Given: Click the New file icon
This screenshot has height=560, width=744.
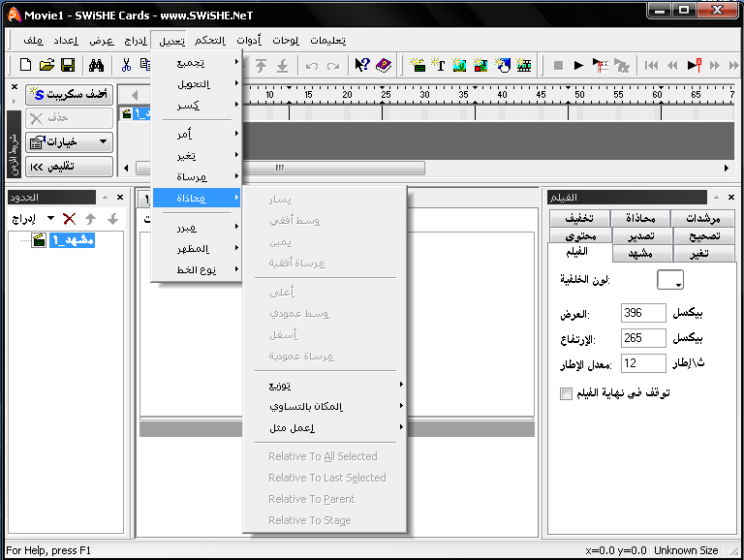Looking at the screenshot, I should point(25,65).
